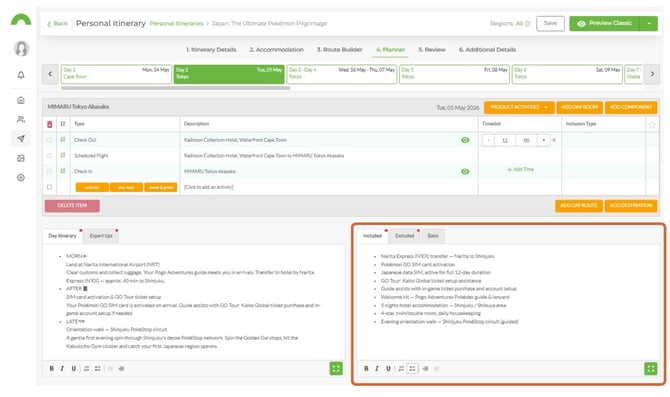The image size is (670, 397).
Task: Expand Included editor to fullscreen
Action: pyautogui.click(x=651, y=368)
